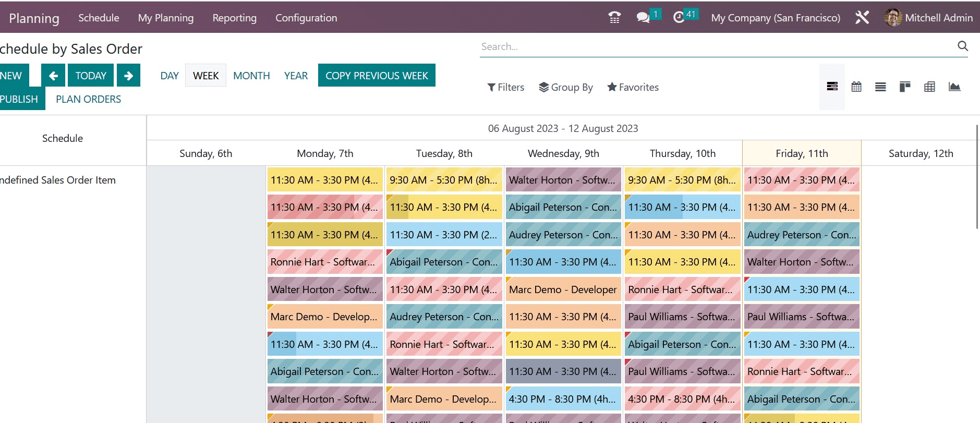Click the TODAY button

pyautogui.click(x=91, y=76)
